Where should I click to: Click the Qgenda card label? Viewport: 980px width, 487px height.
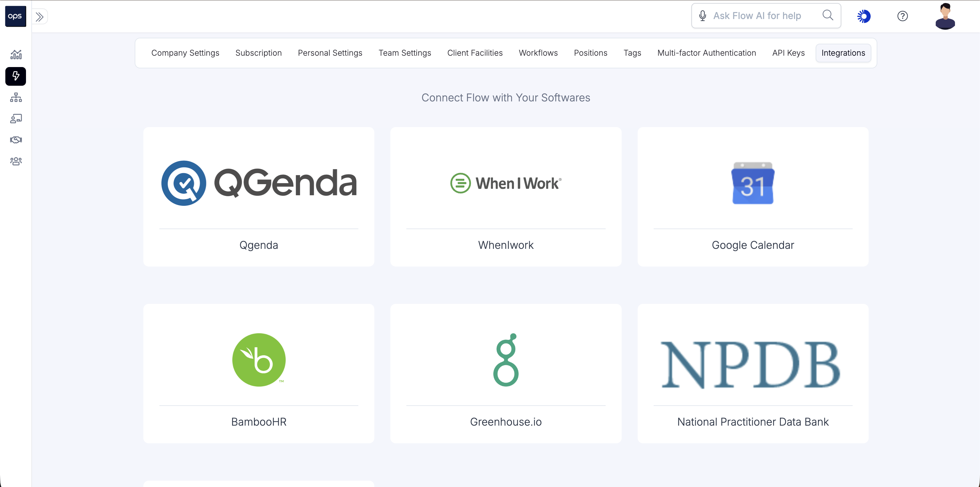[x=259, y=245]
